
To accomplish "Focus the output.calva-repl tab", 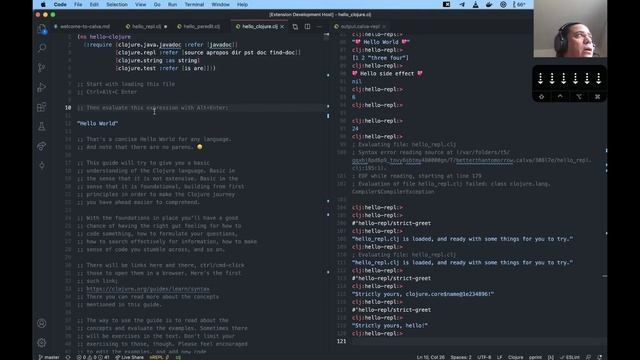I will pos(359,27).
